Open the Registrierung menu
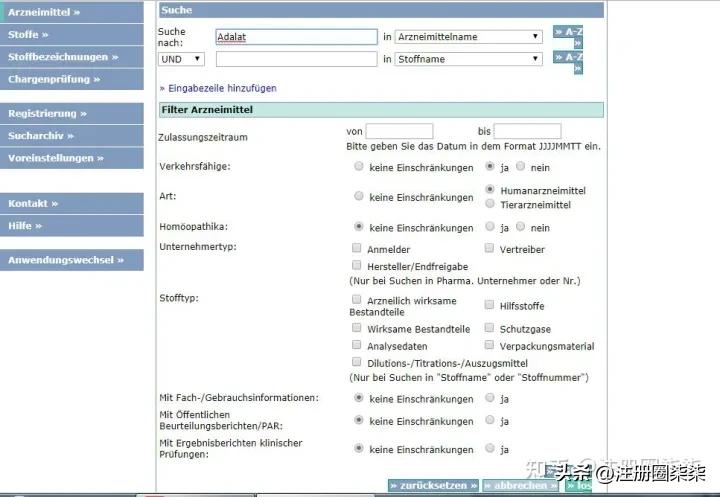The height and width of the screenshot is (497, 720). tap(72, 113)
